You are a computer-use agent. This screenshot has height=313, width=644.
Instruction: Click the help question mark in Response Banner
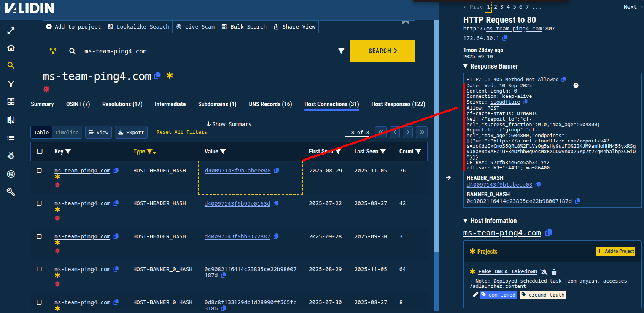tap(576, 85)
